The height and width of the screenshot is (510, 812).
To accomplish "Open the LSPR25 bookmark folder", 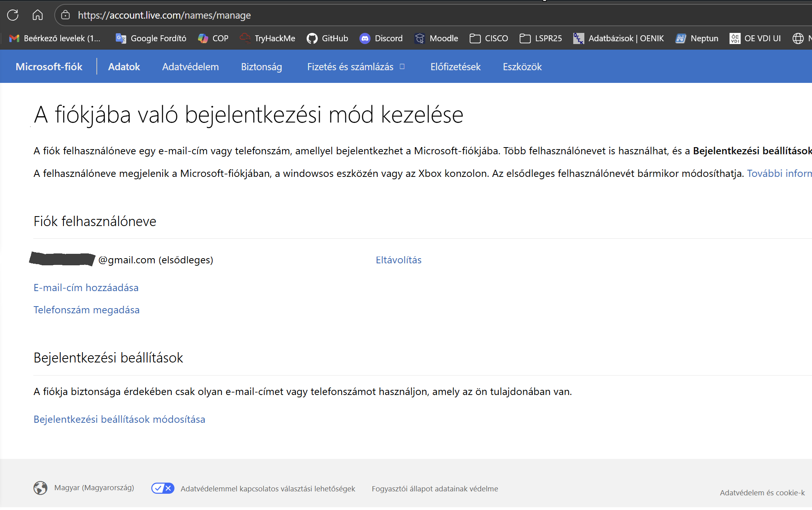I will (x=541, y=38).
